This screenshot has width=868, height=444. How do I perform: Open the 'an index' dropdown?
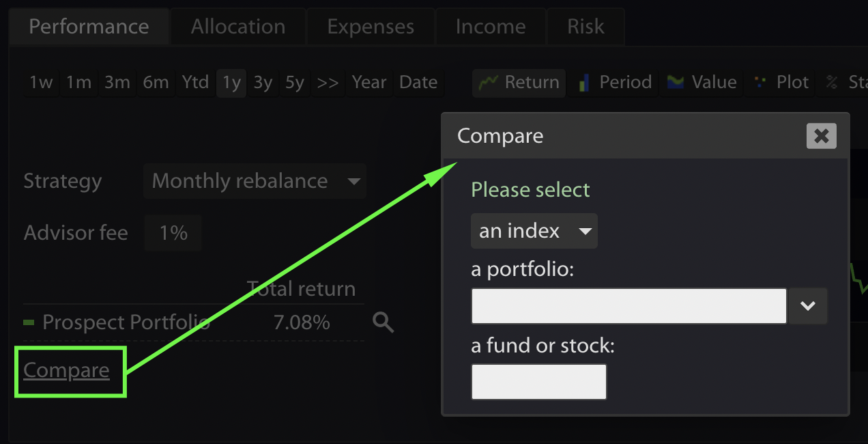534,231
